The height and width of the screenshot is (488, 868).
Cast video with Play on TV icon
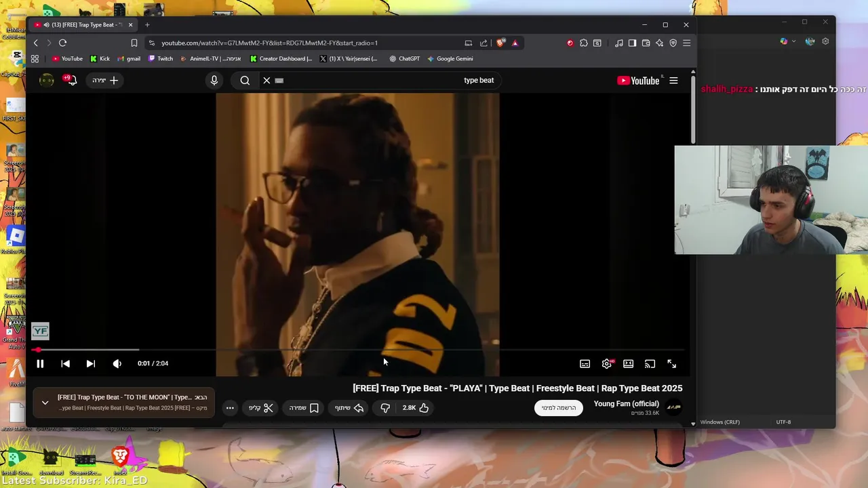click(650, 364)
